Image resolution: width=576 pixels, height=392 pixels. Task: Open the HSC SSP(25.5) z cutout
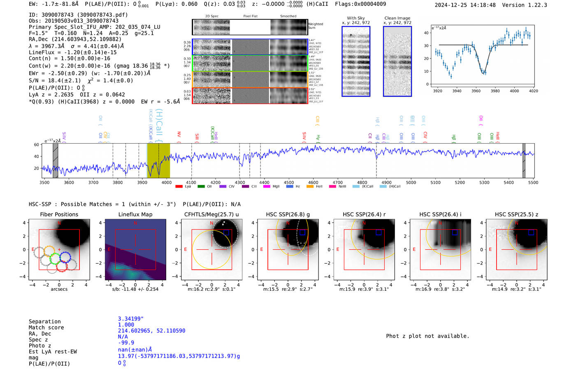tap(517, 250)
